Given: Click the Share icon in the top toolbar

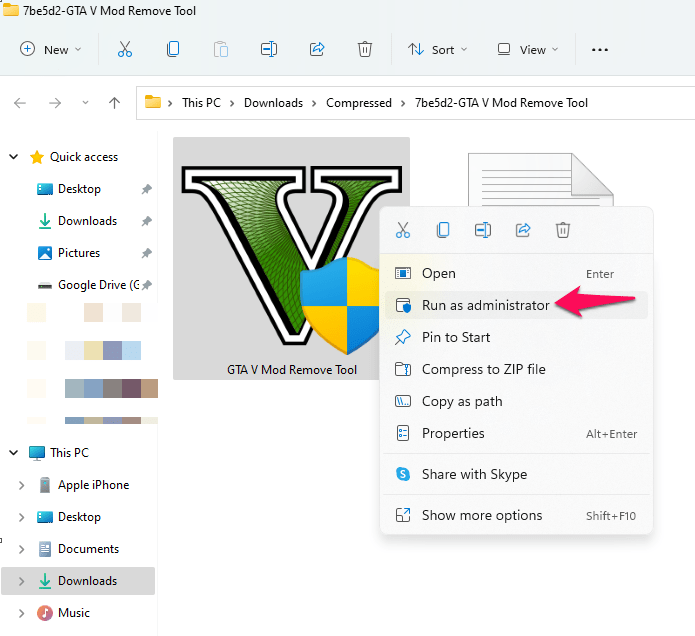Looking at the screenshot, I should [x=317, y=49].
